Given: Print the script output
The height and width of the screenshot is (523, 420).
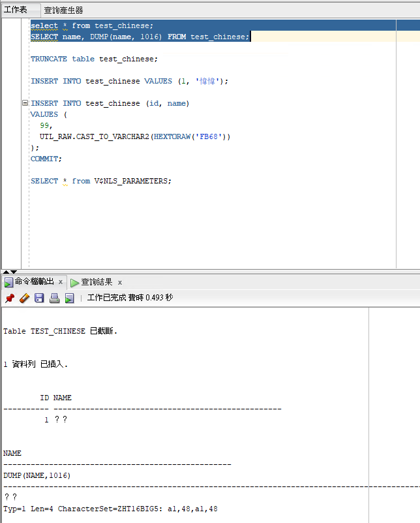Looking at the screenshot, I should point(54,298).
